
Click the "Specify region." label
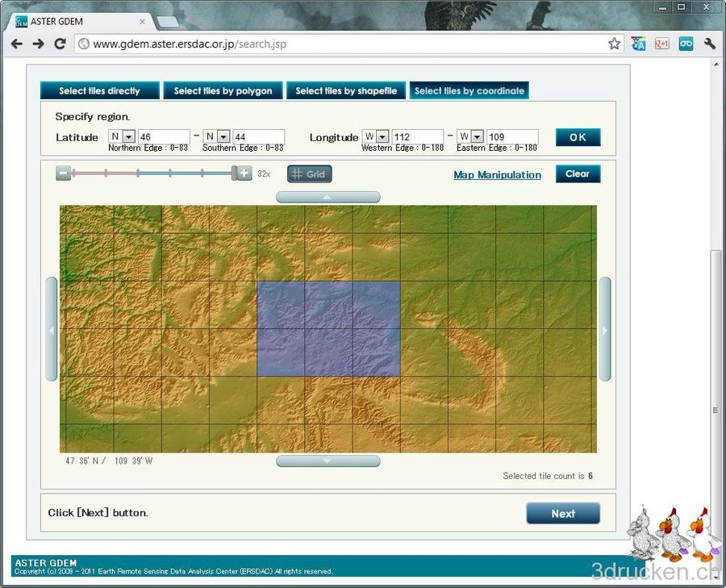click(x=93, y=117)
